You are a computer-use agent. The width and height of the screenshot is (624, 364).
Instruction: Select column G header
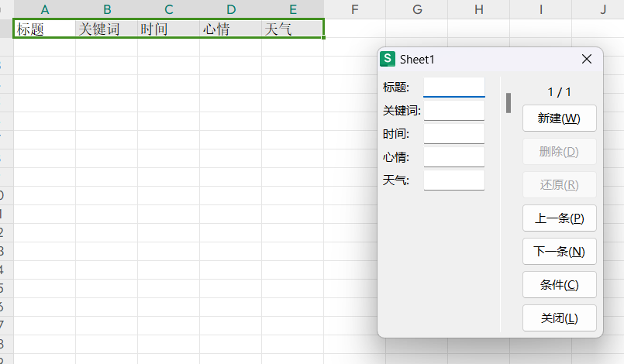(417, 9)
